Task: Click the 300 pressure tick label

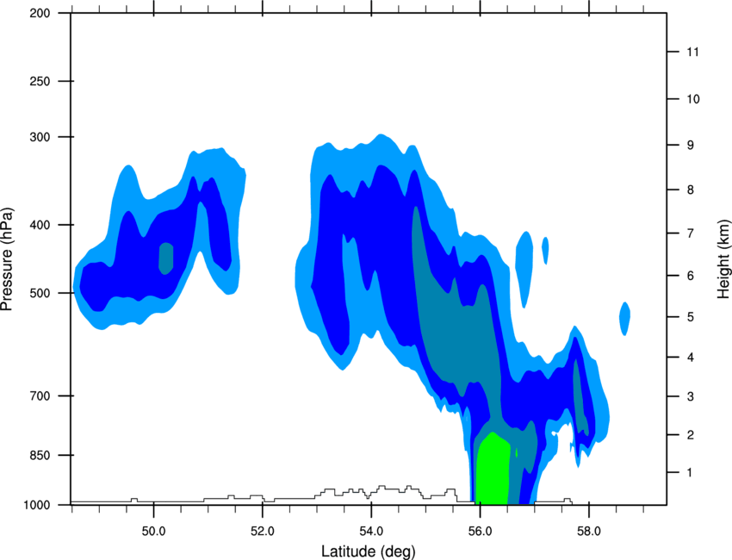Action: [40, 137]
